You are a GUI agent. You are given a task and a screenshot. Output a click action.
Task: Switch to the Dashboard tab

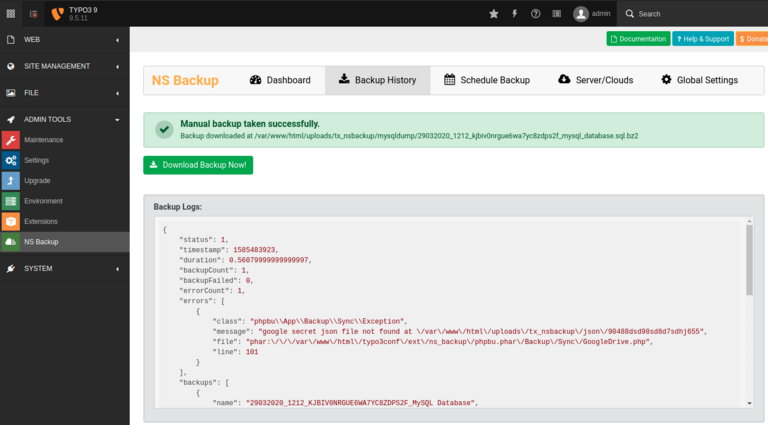(x=280, y=80)
